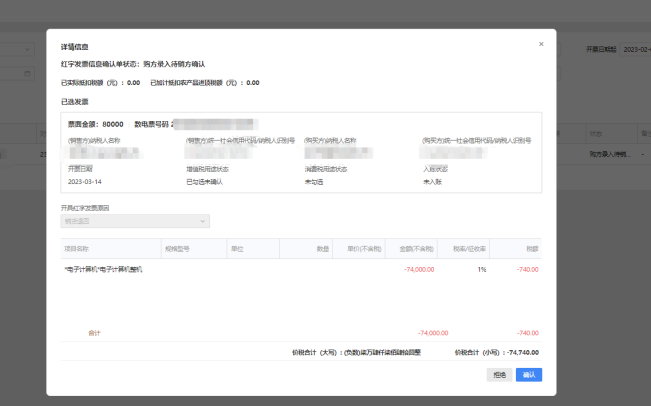Click the 税率/征收率 column header
The image size is (651, 406).
point(463,249)
